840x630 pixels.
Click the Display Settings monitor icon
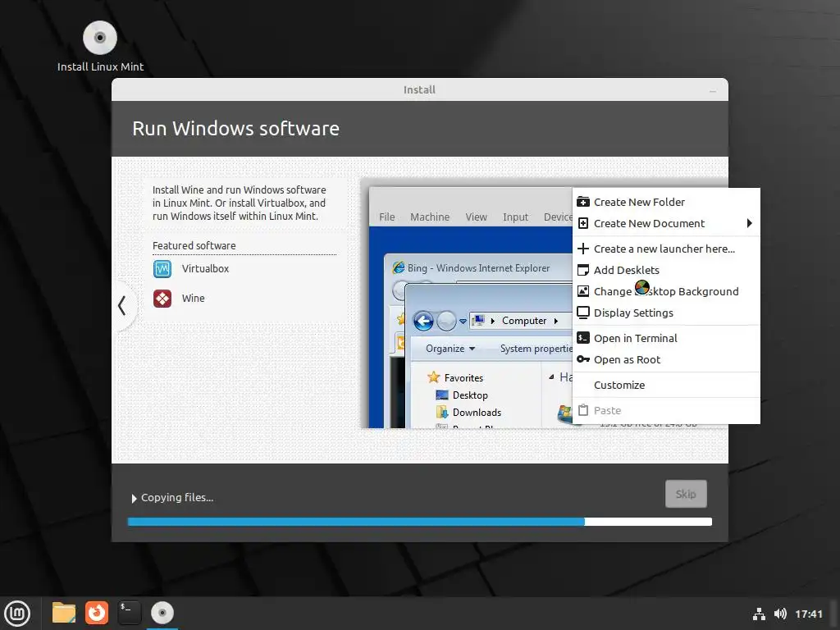coord(583,313)
